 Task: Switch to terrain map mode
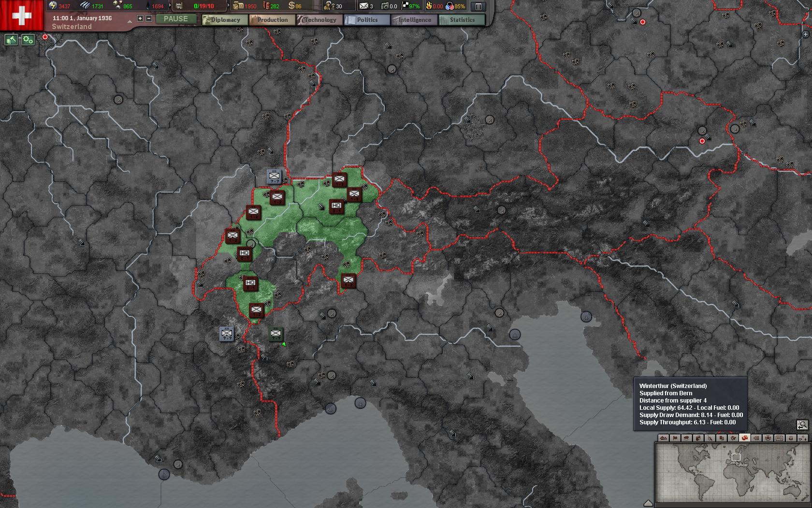click(x=664, y=438)
